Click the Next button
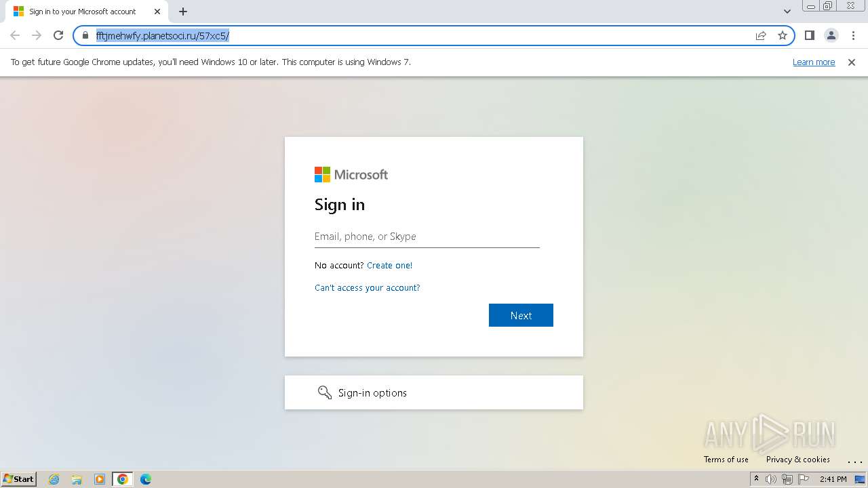The height and width of the screenshot is (488, 868). 521,315
